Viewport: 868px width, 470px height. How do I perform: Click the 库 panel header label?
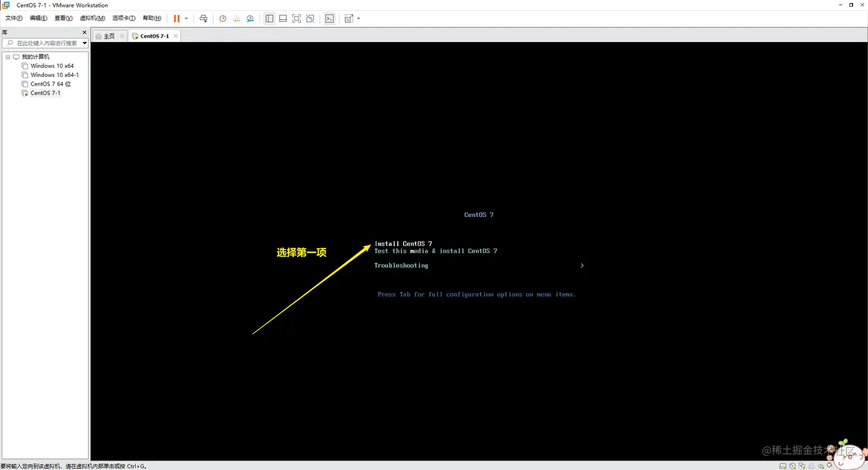(5, 33)
